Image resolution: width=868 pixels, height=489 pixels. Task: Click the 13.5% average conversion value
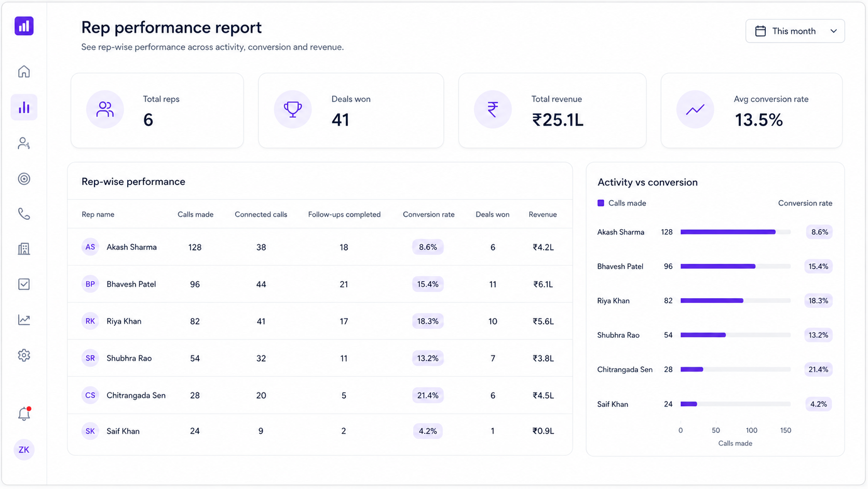point(758,120)
